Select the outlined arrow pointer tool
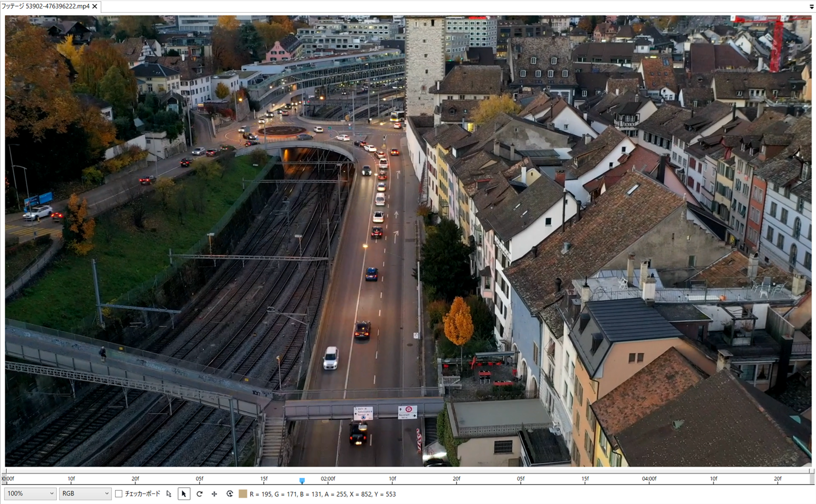 [169, 494]
